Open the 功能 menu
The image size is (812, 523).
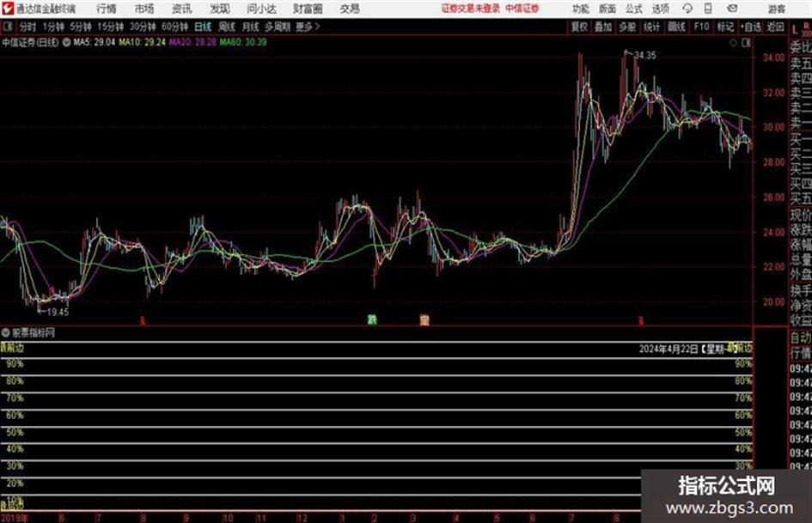click(x=581, y=9)
